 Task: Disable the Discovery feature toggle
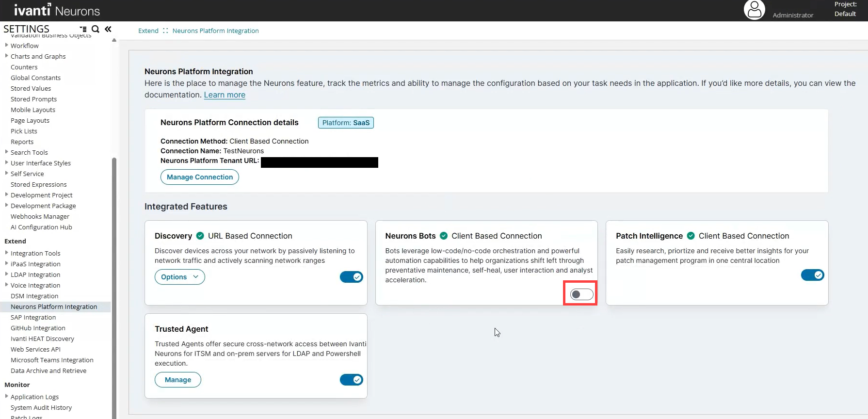pos(351,277)
